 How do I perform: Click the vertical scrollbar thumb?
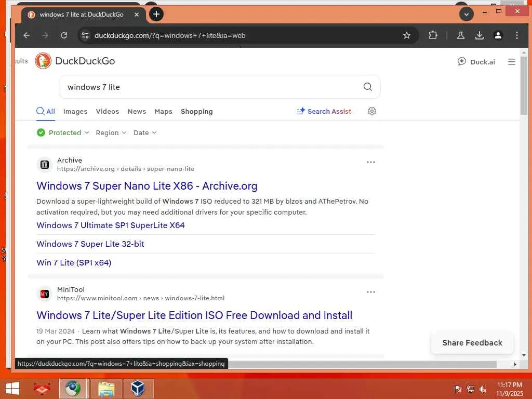[x=524, y=86]
